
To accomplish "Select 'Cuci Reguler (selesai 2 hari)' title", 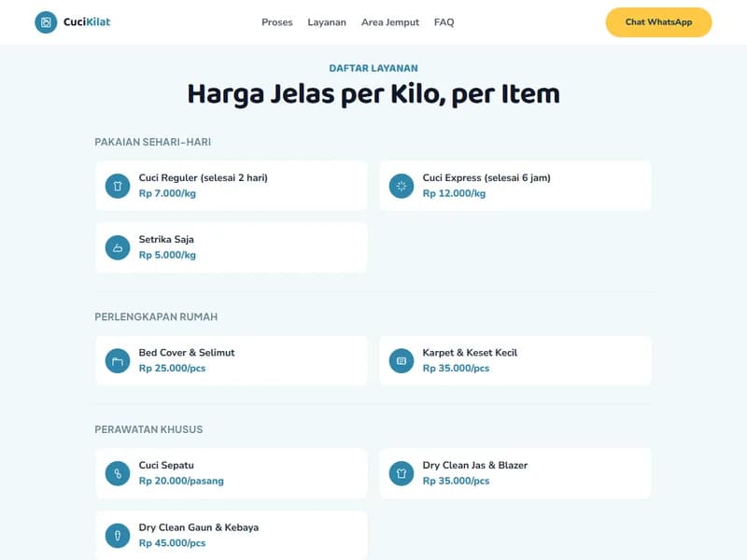I will pyautogui.click(x=204, y=177).
